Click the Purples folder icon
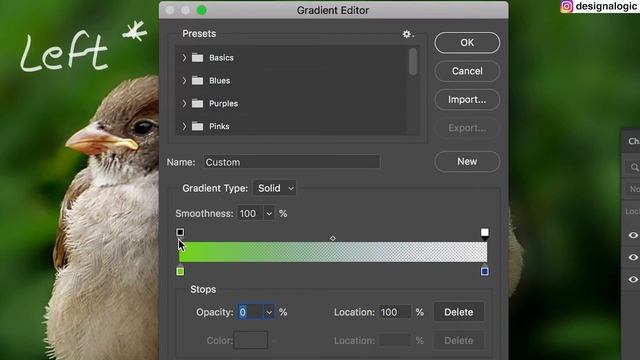The height and width of the screenshot is (360, 640). [198, 103]
